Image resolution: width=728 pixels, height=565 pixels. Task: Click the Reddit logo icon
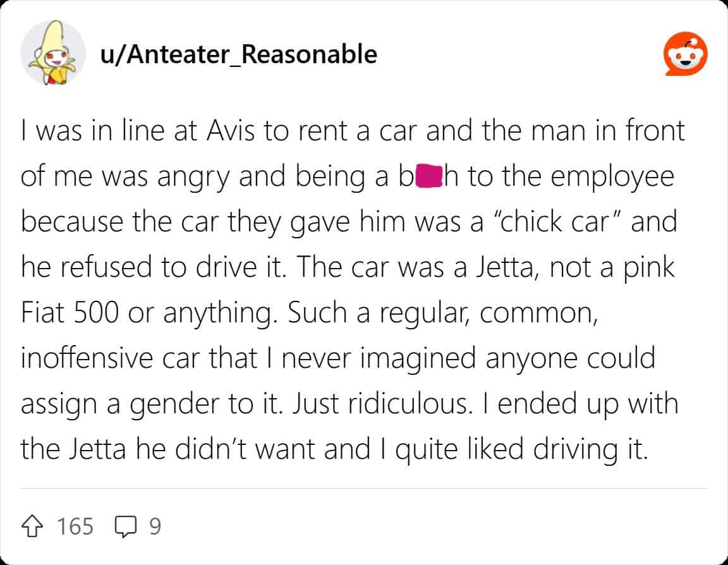684,56
